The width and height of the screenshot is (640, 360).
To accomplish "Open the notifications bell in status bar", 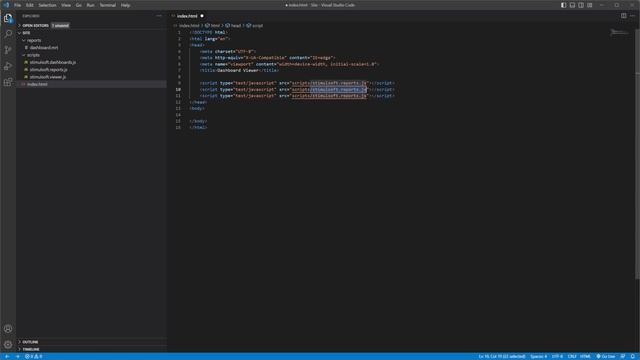I will (633, 356).
